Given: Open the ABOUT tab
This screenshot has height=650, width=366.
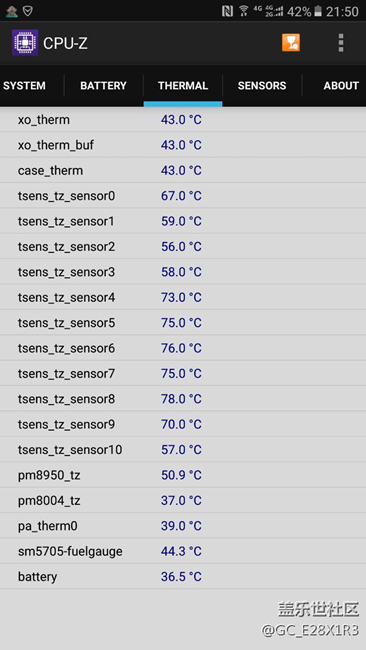Looking at the screenshot, I should (x=341, y=86).
